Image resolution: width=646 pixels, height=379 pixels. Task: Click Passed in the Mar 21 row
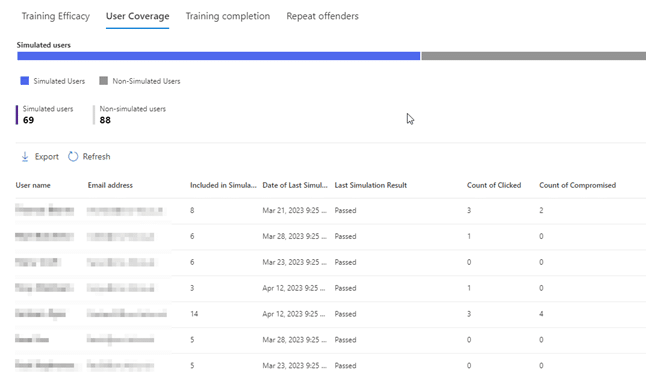(345, 211)
